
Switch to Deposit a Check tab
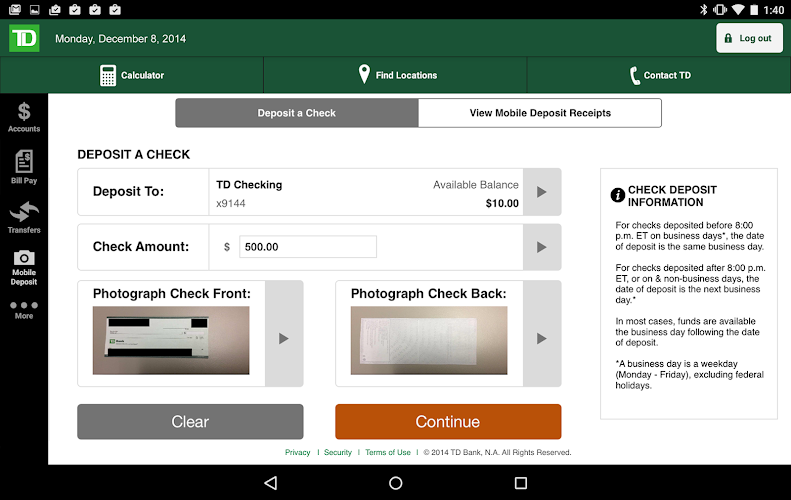click(297, 113)
